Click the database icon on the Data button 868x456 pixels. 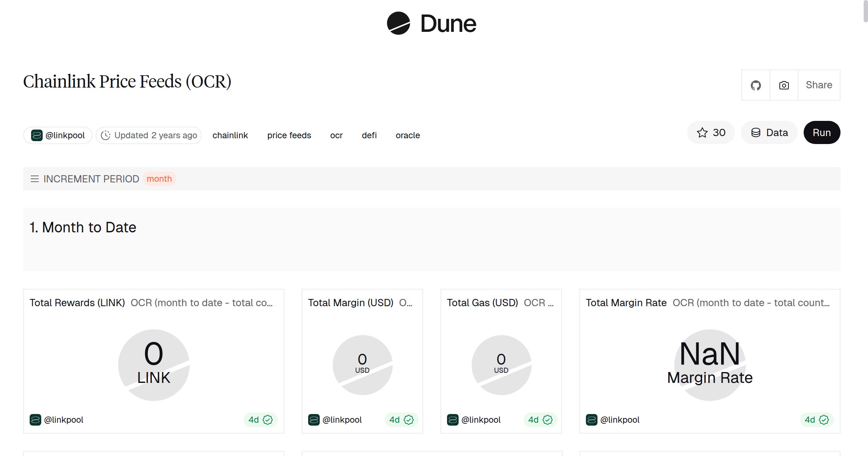pyautogui.click(x=756, y=132)
